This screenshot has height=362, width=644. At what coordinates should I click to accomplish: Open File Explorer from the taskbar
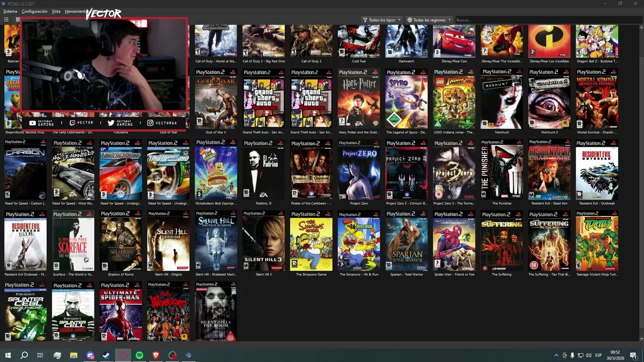(73, 355)
